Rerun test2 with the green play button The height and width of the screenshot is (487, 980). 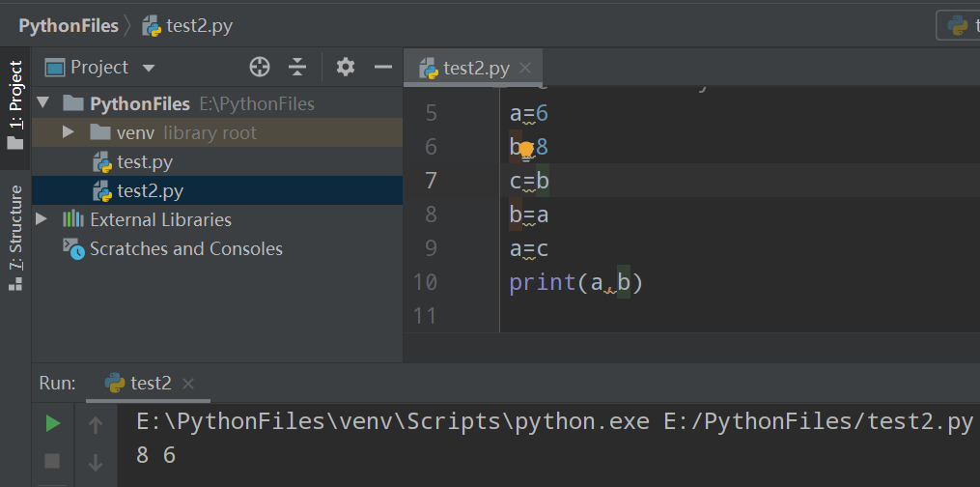pos(53,424)
